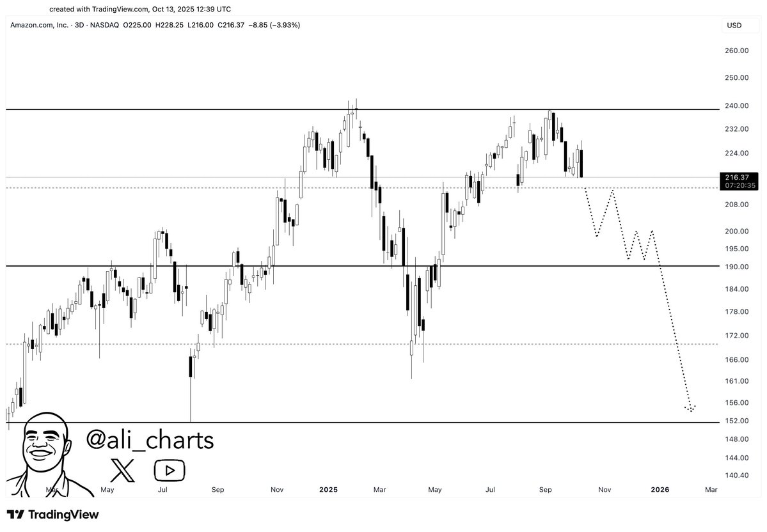767x532 pixels.
Task: Click the @ali_charts handle text
Action: (x=150, y=440)
